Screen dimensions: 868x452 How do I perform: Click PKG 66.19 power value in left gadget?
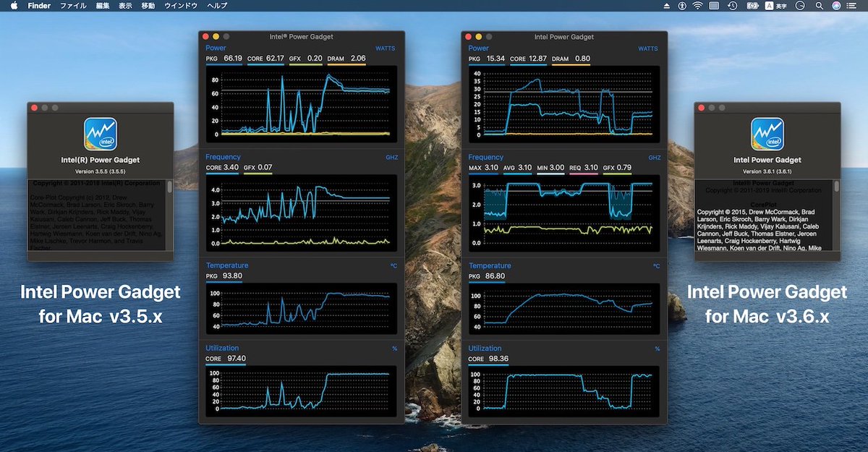click(224, 58)
